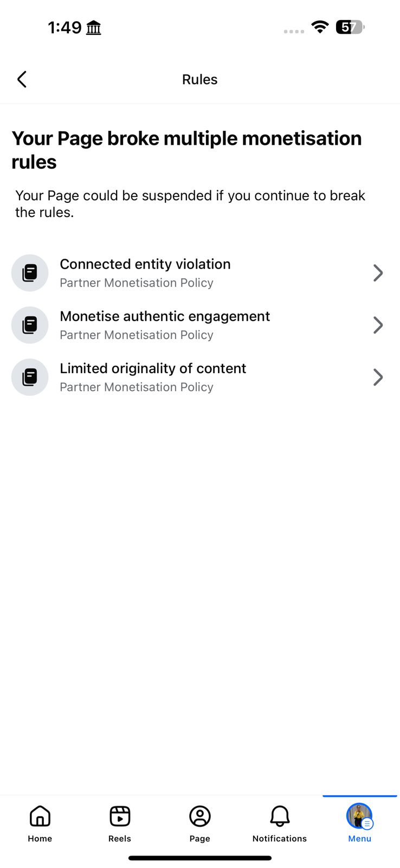The height and width of the screenshot is (868, 400).
Task: Switch to the Reels tab label
Action: pos(120,839)
